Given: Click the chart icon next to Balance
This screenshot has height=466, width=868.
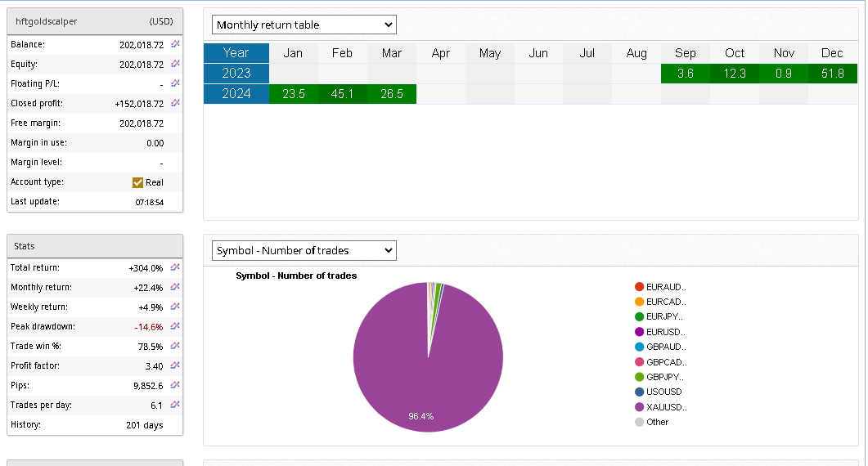Looking at the screenshot, I should (175, 44).
